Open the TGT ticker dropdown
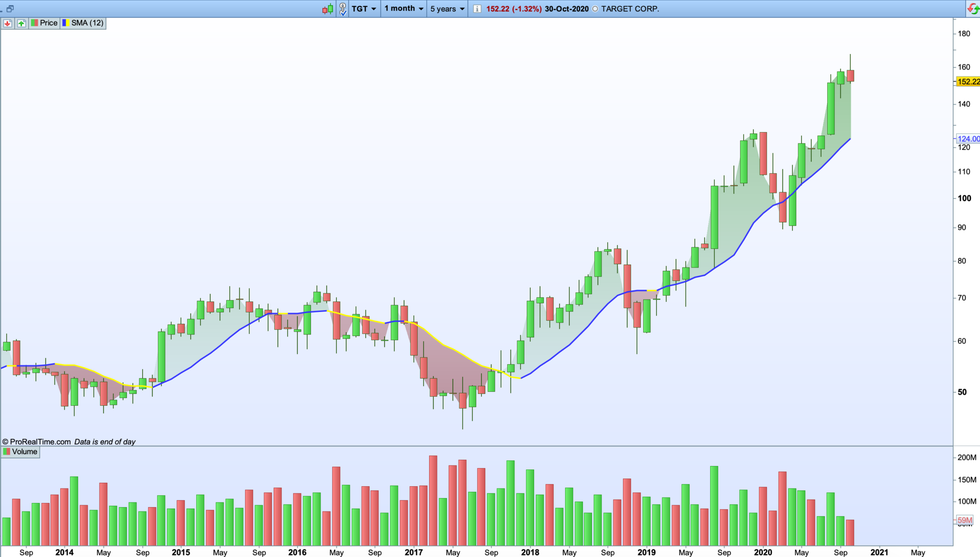Viewport: 980px width, 557px height. point(364,9)
